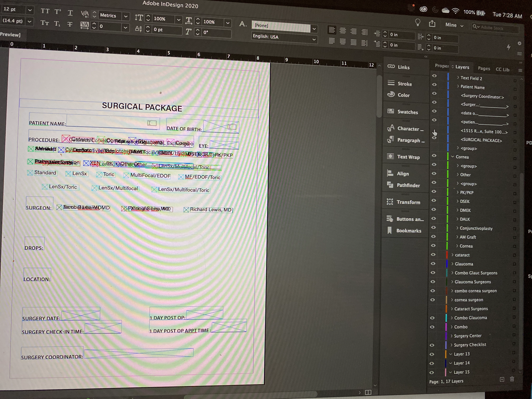532x399 pixels.
Task: Open the Text Wrap panel
Action: click(408, 157)
